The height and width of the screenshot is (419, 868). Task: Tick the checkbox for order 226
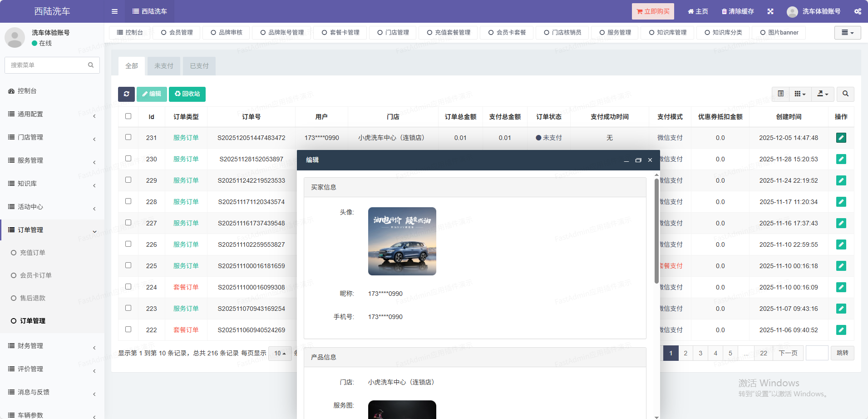(128, 244)
